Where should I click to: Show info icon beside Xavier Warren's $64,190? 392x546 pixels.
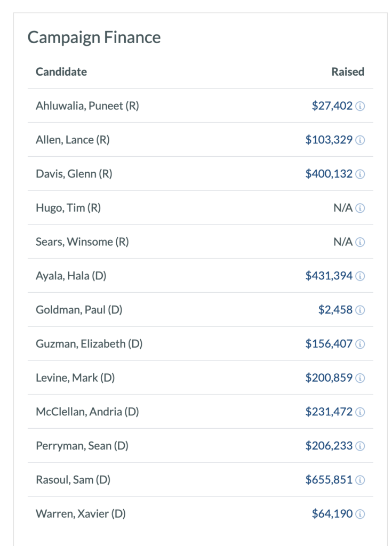pos(360,515)
